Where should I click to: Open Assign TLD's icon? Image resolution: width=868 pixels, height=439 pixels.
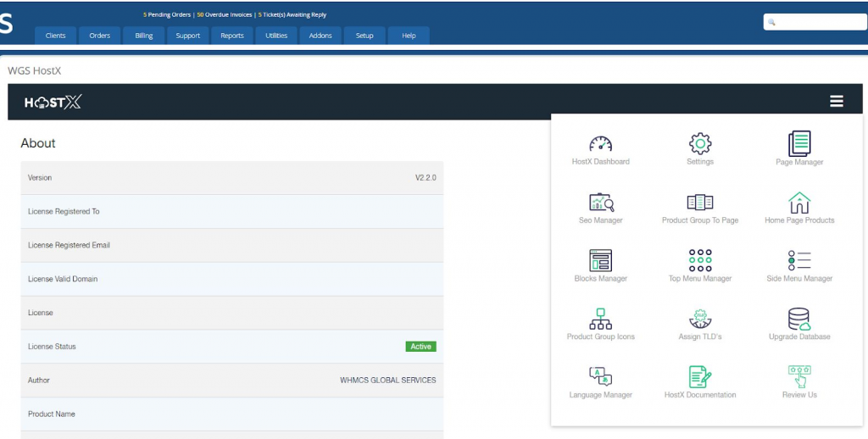coord(700,320)
